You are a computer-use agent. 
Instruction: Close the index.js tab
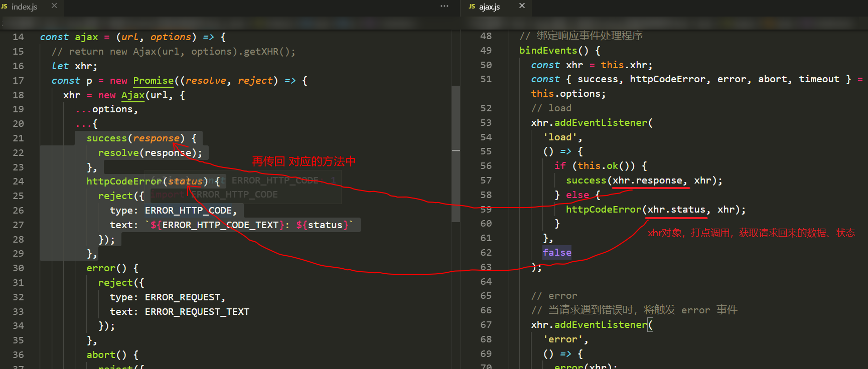[54, 6]
